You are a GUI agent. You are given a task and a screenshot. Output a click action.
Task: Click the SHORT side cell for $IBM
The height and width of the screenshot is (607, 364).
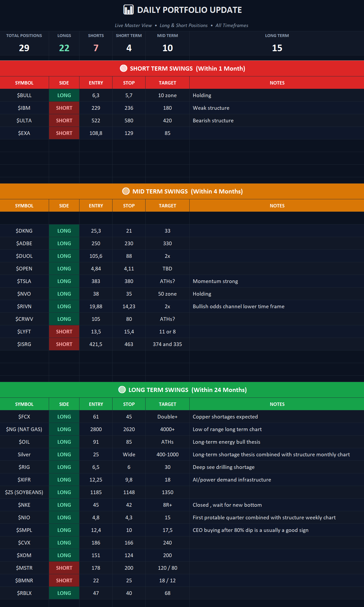coord(64,108)
